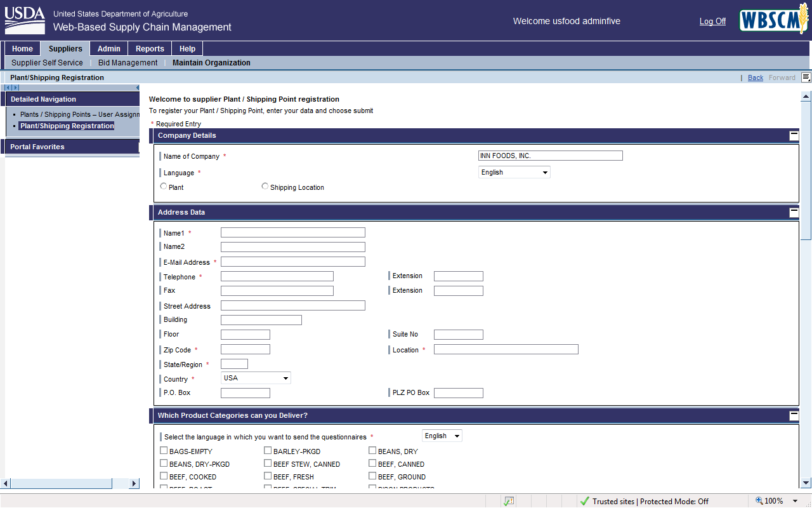Open the Bid Management submenu

(x=128, y=63)
